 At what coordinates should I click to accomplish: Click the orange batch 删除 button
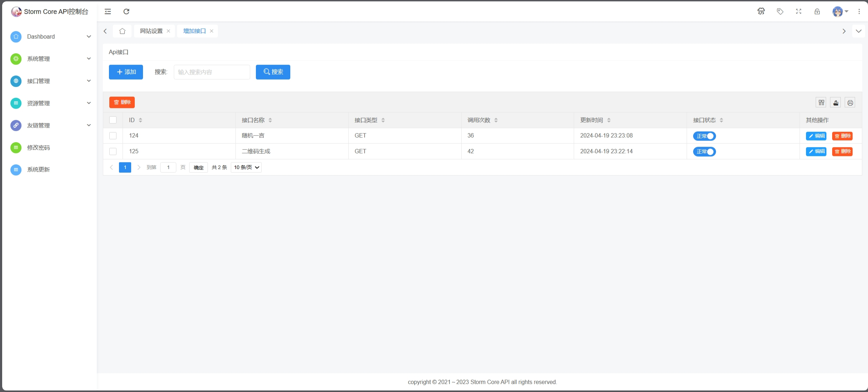point(122,102)
